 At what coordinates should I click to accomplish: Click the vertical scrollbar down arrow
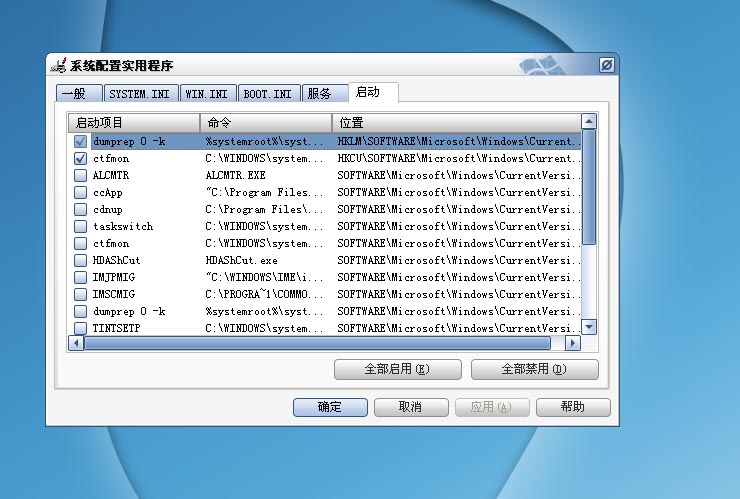pyautogui.click(x=589, y=327)
